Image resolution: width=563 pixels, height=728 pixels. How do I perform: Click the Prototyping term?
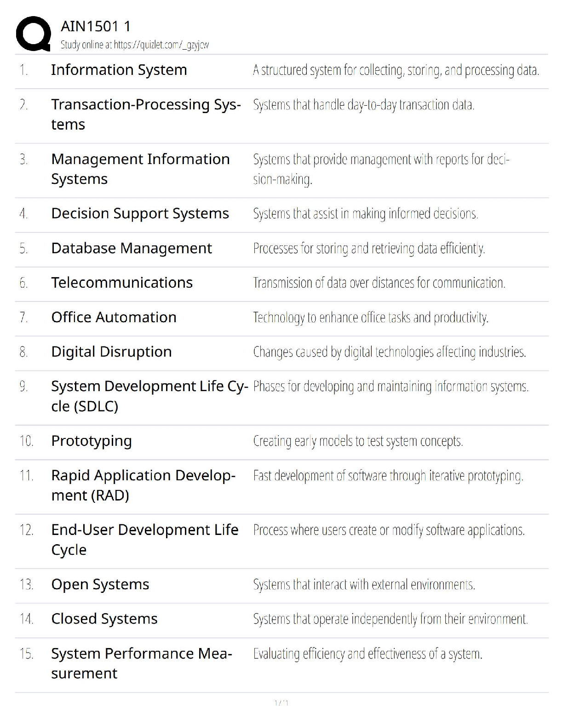[92, 441]
